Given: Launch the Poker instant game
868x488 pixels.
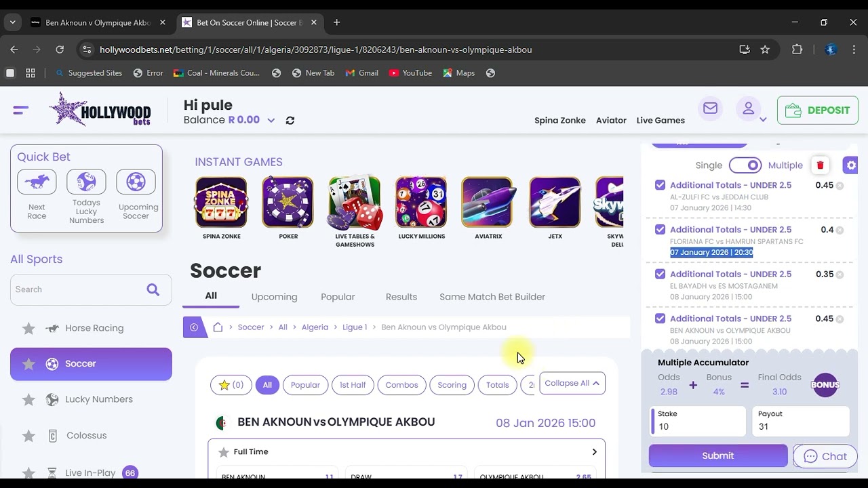Looking at the screenshot, I should (x=288, y=203).
